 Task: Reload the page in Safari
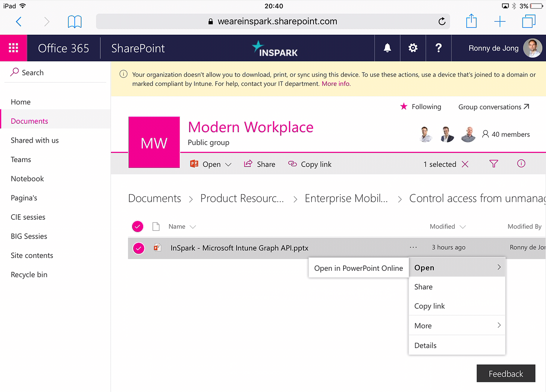(442, 22)
